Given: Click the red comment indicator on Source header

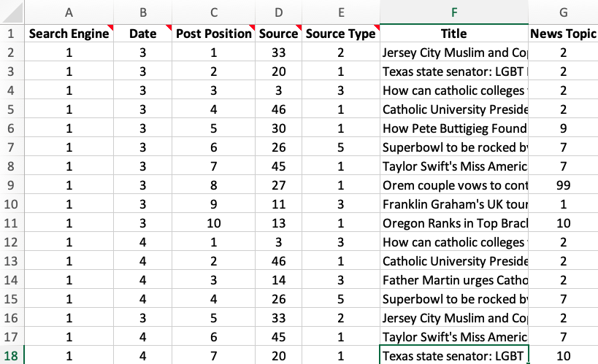Looking at the screenshot, I should [x=299, y=27].
